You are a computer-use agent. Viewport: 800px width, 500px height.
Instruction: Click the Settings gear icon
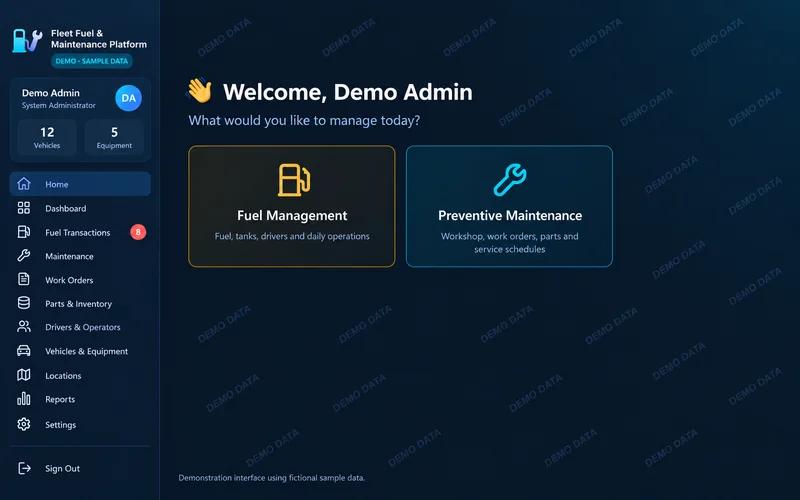click(23, 424)
